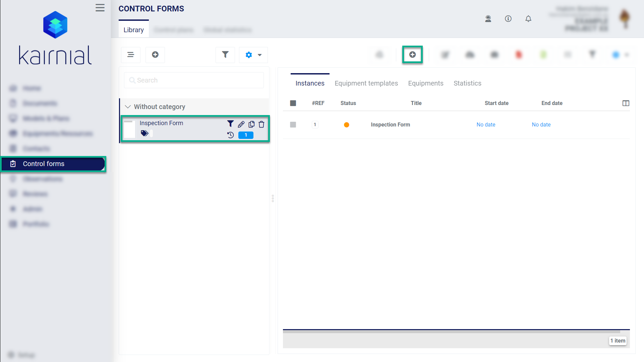Tick the select-all checkbox in table header
The width and height of the screenshot is (644, 362).
click(x=293, y=103)
